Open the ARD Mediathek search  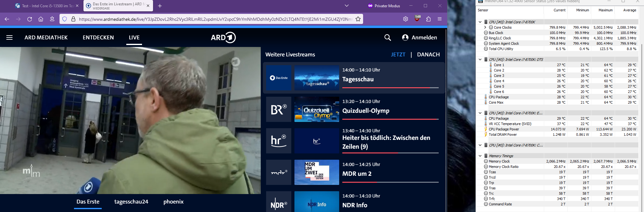pos(388,37)
